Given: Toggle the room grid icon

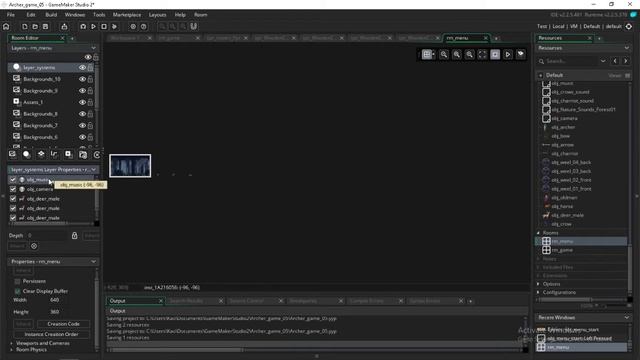Looking at the screenshot, I should (x=427, y=54).
